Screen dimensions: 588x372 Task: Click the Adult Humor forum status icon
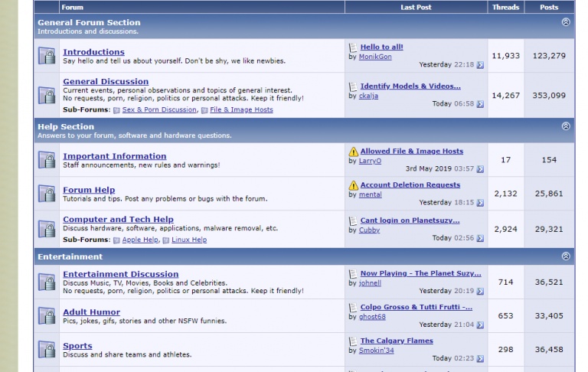click(47, 316)
